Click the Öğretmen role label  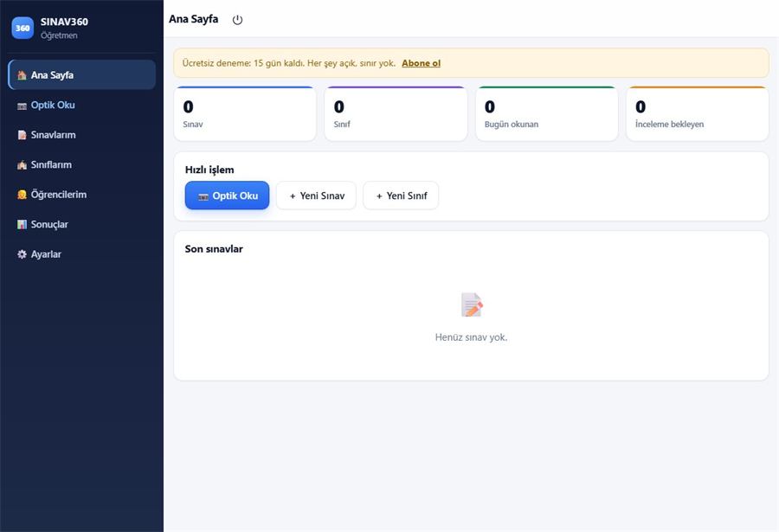59,35
